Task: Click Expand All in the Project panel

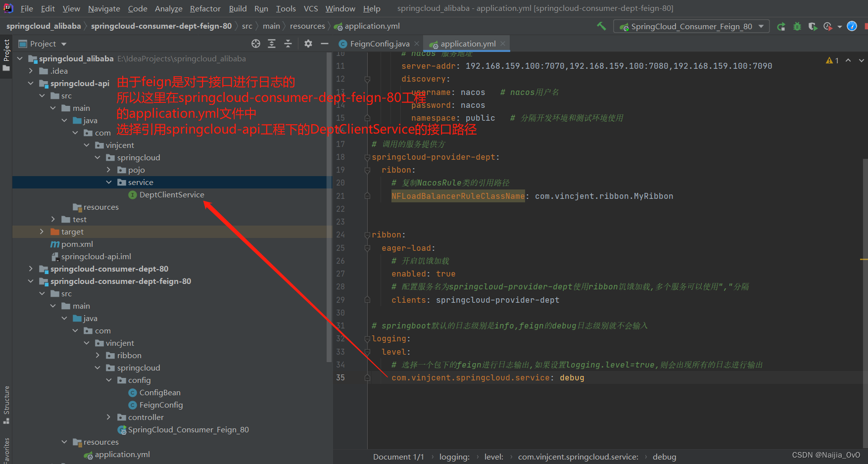Action: 272,44
